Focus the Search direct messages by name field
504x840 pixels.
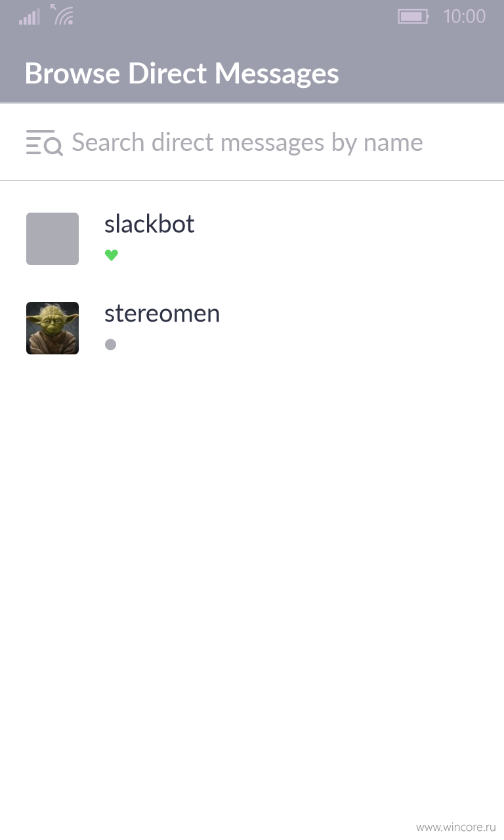[x=252, y=142]
